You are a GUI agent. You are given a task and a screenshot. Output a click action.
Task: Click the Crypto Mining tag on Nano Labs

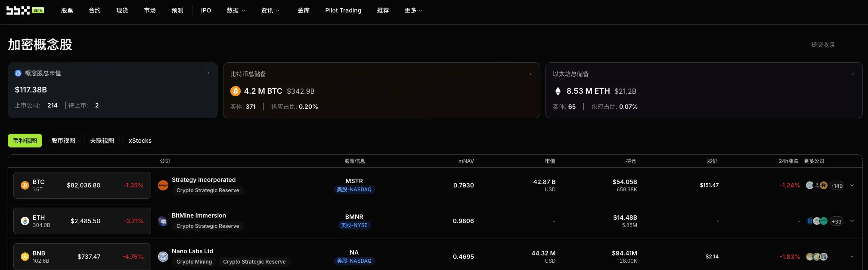click(x=194, y=262)
